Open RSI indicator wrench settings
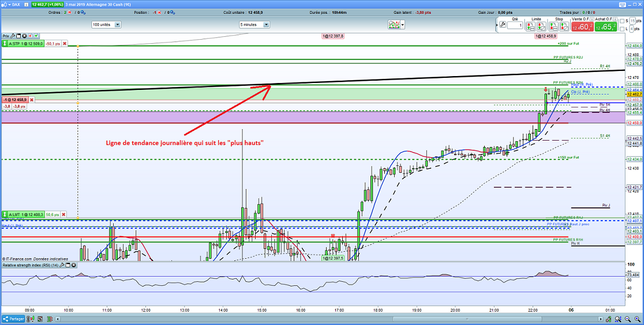644x325 pixels. (61, 266)
